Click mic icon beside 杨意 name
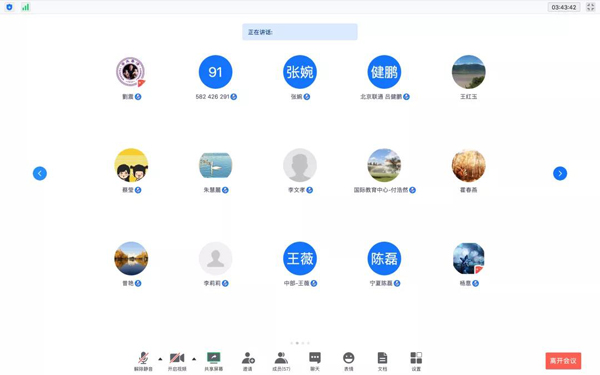The height and width of the screenshot is (375, 600). pyautogui.click(x=475, y=283)
